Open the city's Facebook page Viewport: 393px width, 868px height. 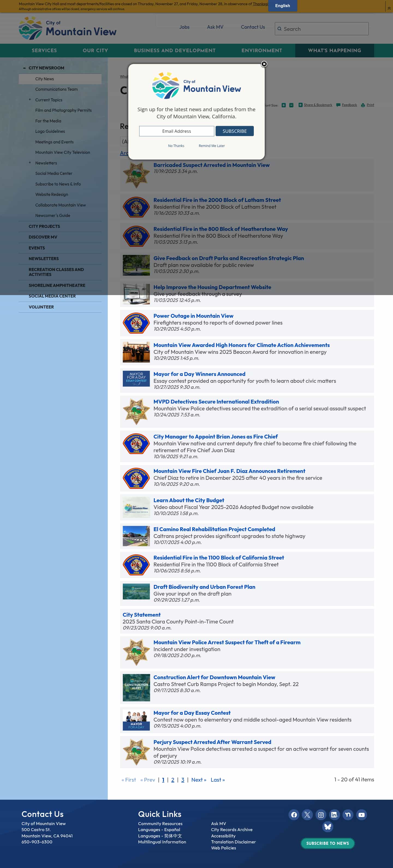(294, 814)
